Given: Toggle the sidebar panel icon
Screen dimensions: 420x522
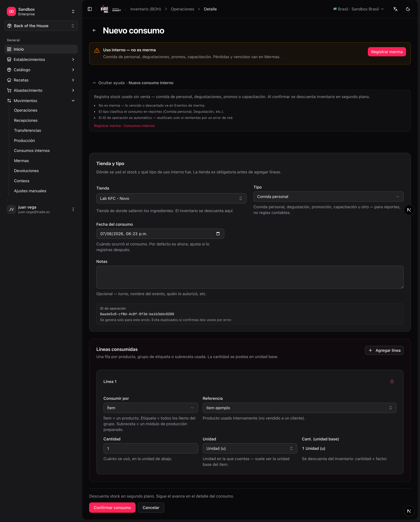Looking at the screenshot, I should click(x=90, y=9).
